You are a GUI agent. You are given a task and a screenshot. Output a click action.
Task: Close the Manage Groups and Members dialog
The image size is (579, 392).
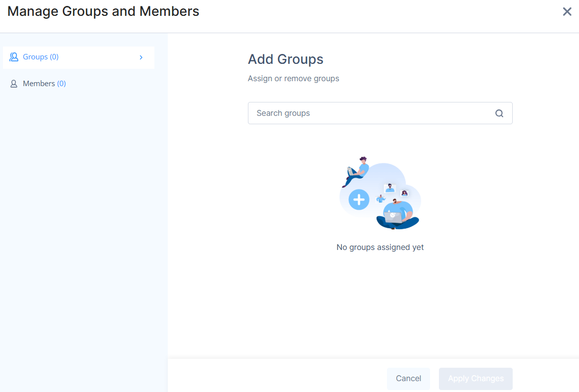click(x=567, y=12)
